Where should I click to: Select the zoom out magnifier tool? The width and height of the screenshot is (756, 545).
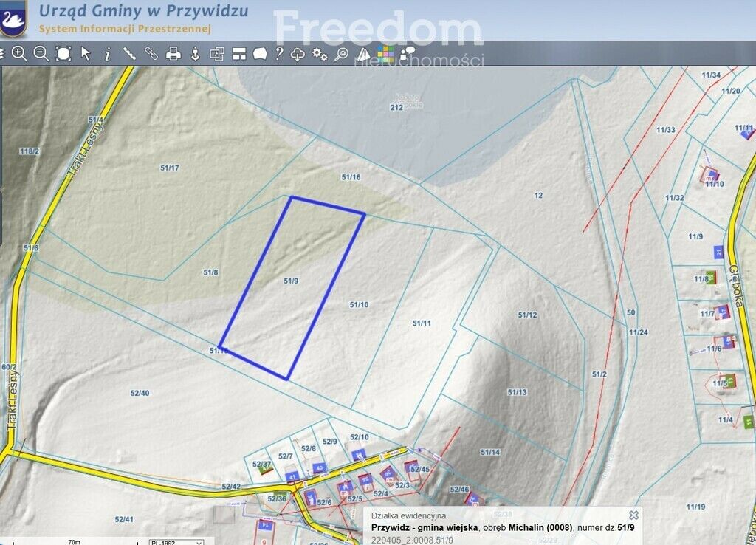[41, 53]
